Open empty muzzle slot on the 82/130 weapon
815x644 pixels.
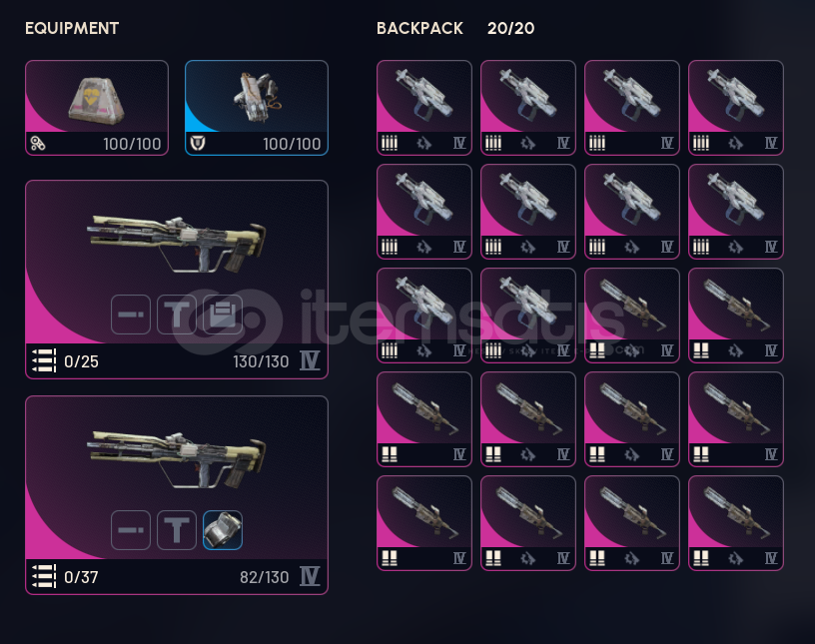click(x=131, y=530)
